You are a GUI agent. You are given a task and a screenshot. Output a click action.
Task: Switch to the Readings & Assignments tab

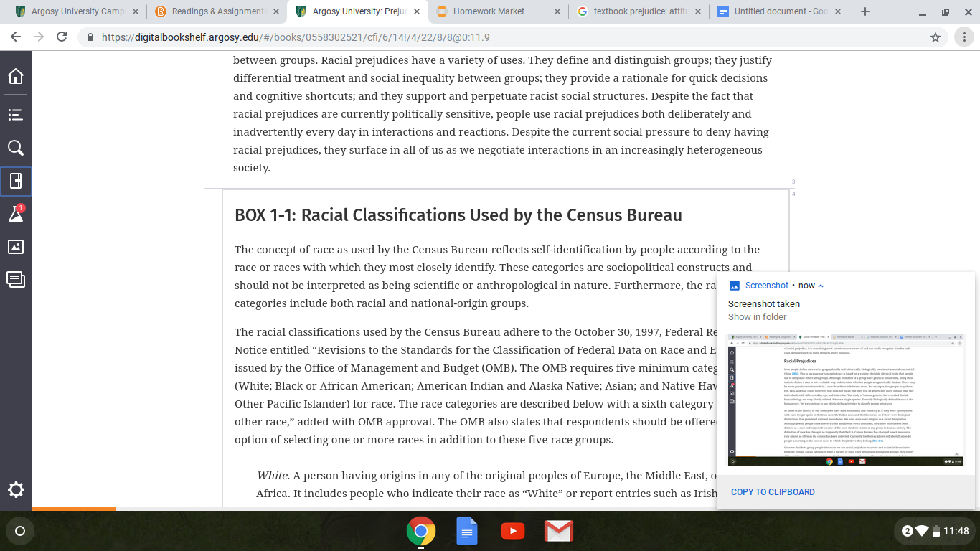[217, 11]
